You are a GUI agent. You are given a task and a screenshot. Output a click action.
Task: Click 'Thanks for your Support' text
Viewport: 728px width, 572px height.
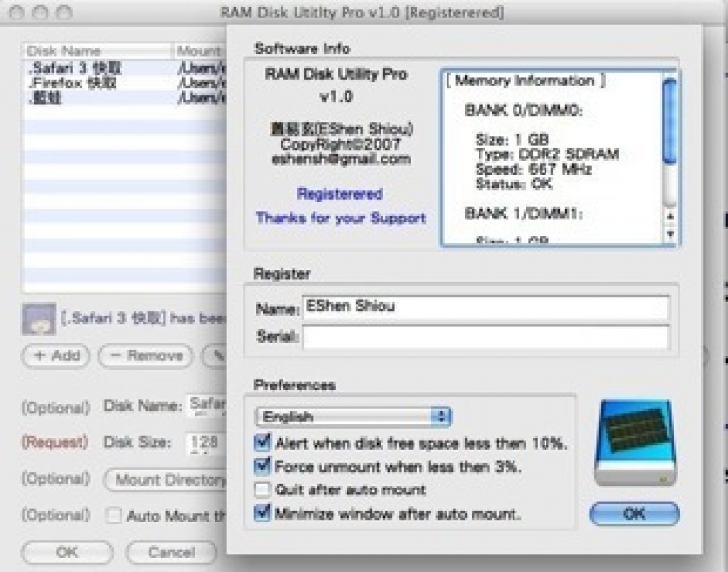click(341, 218)
